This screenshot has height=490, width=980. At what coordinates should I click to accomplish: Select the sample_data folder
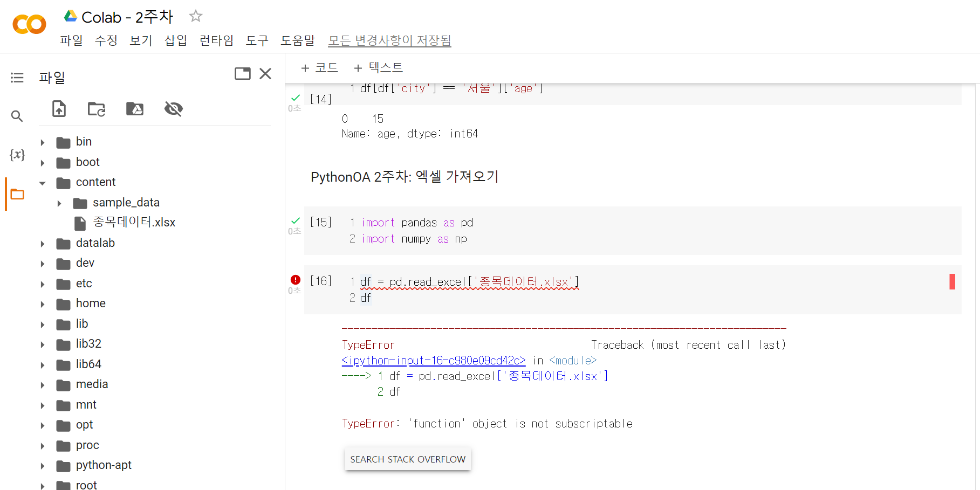pyautogui.click(x=126, y=202)
